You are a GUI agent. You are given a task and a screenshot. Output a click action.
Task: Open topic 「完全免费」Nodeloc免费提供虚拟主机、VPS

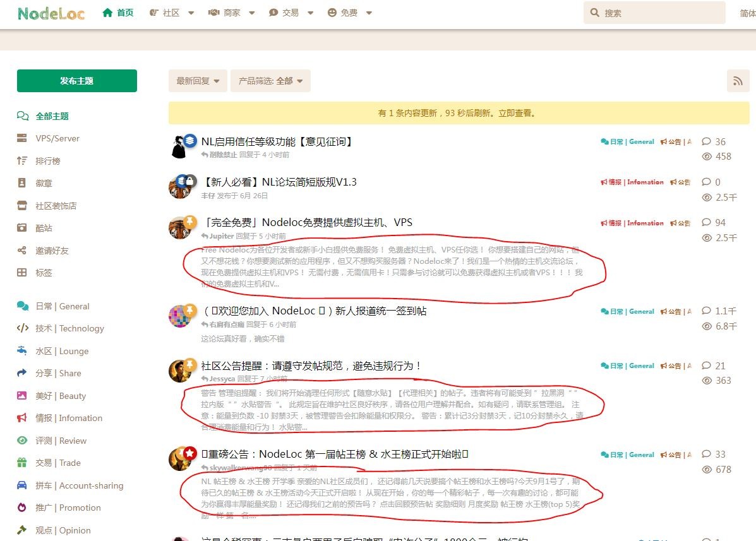tap(307, 223)
